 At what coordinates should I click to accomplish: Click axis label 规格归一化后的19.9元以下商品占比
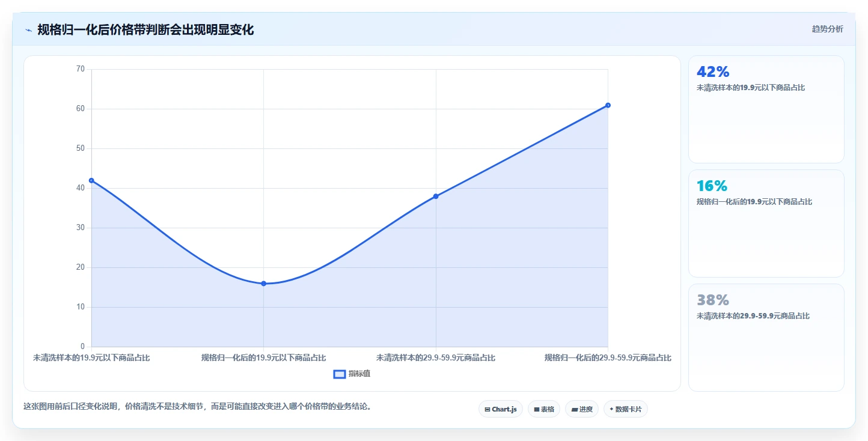click(x=263, y=357)
